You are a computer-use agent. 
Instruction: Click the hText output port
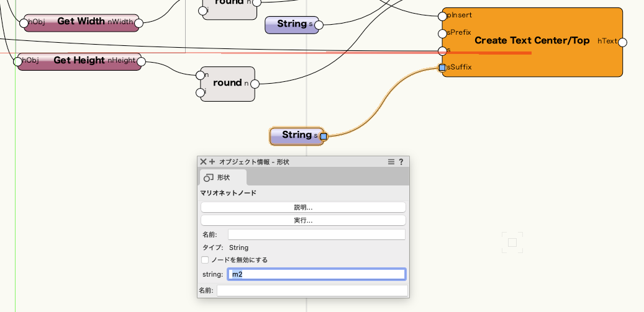point(622,42)
